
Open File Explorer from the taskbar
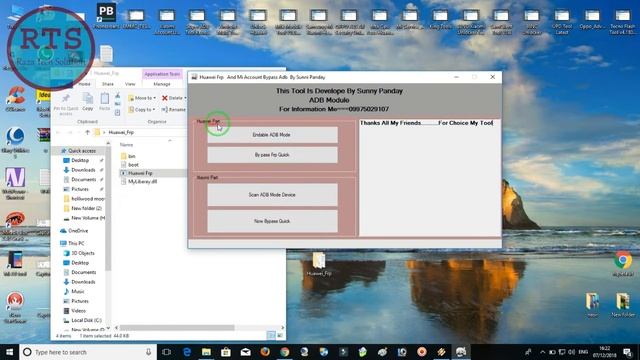207,352
